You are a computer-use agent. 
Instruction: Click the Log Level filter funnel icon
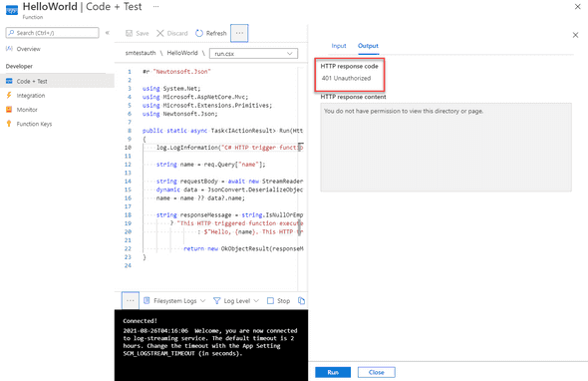[216, 300]
